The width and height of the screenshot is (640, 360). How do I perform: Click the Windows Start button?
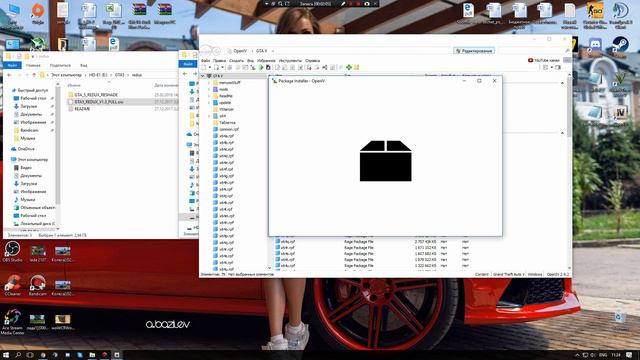(x=6, y=355)
